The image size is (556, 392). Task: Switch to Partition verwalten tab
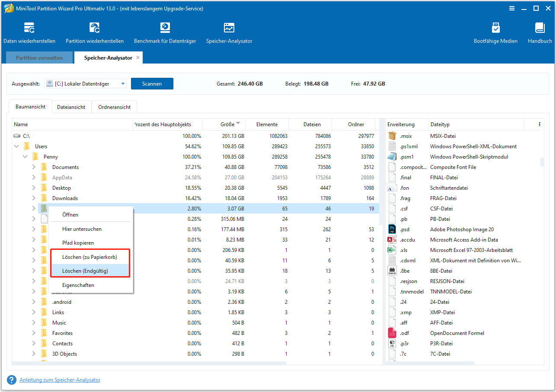point(39,57)
